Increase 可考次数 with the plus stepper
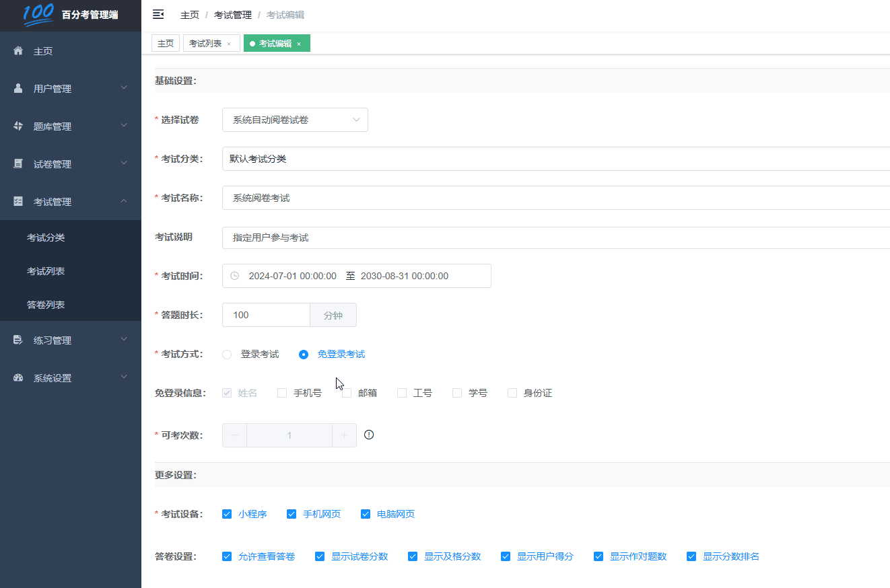 (x=344, y=435)
